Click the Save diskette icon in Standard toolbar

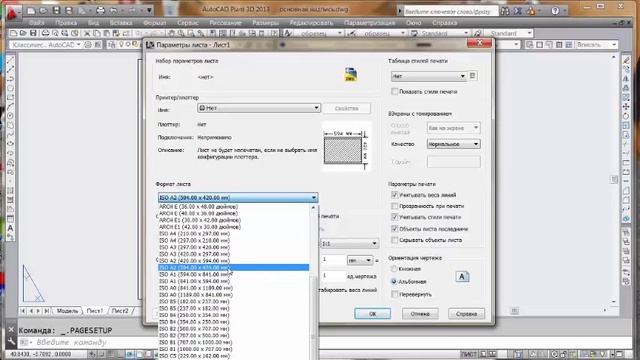tap(33, 33)
